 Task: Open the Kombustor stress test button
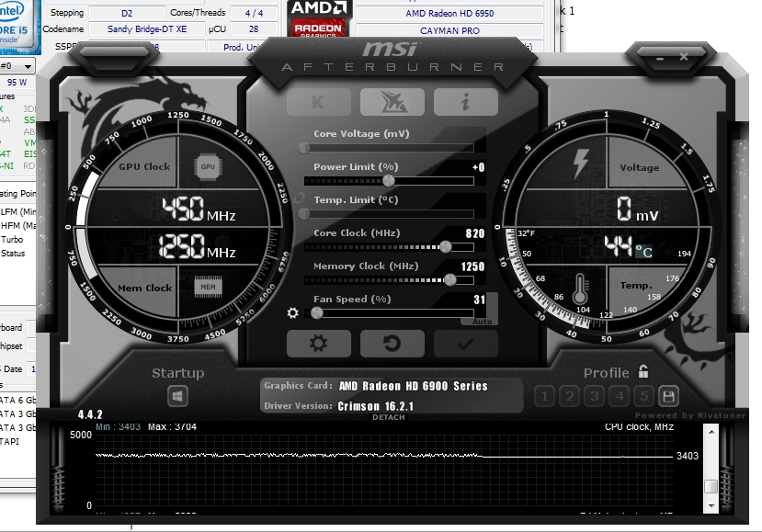coord(319,102)
